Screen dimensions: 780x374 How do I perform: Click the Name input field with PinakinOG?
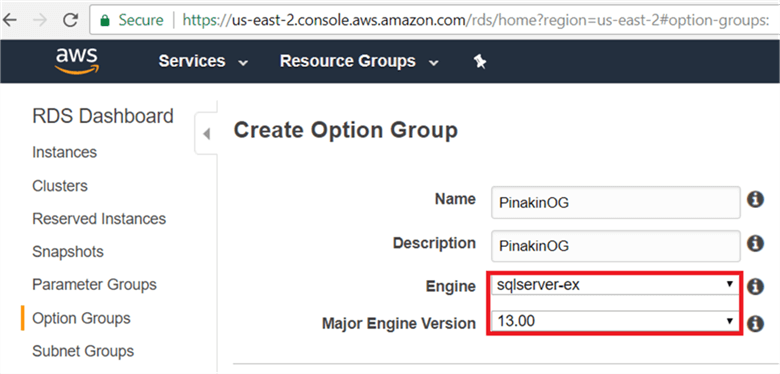click(616, 202)
